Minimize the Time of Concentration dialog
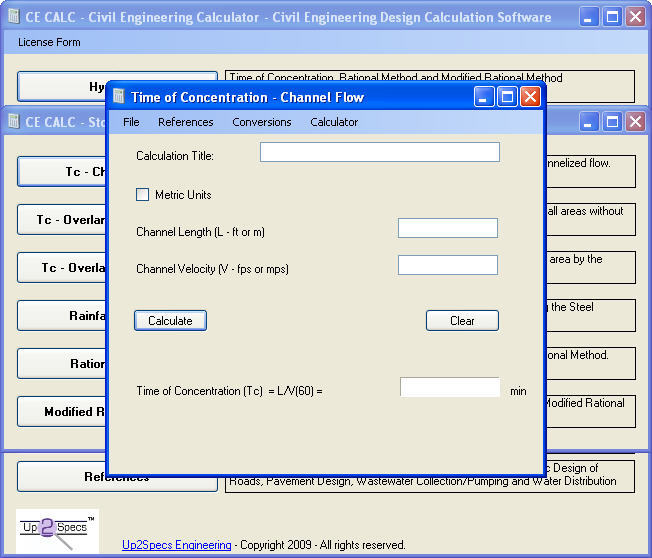 pyautogui.click(x=484, y=97)
